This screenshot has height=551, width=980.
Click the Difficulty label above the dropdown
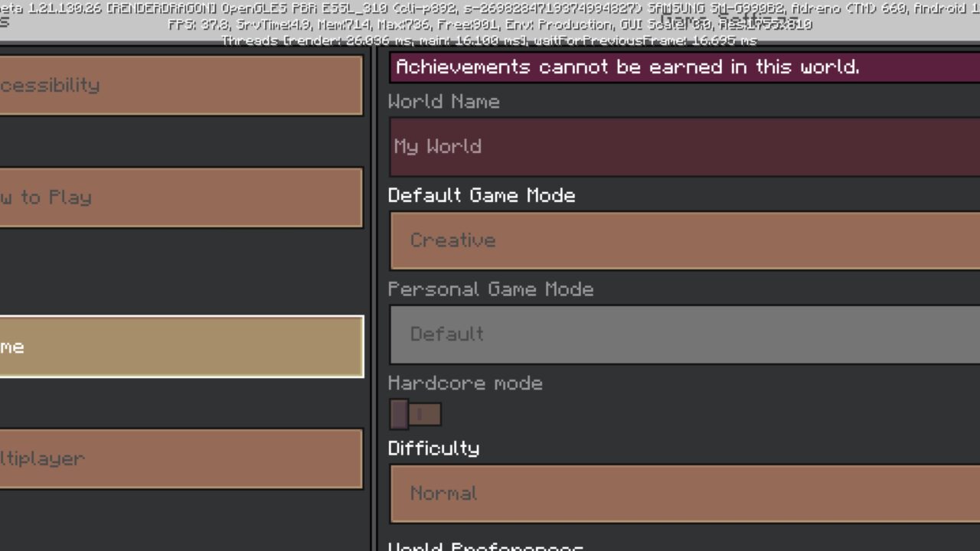point(433,448)
